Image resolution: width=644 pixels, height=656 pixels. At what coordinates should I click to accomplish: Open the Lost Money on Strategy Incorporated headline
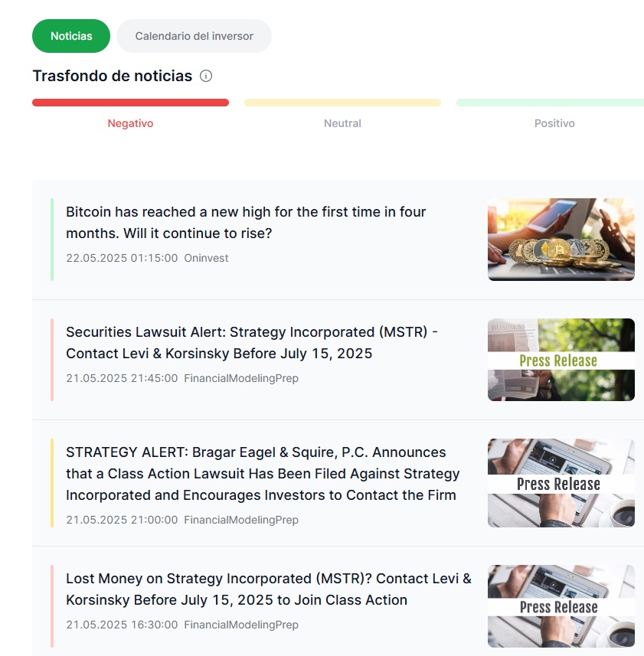click(x=269, y=589)
